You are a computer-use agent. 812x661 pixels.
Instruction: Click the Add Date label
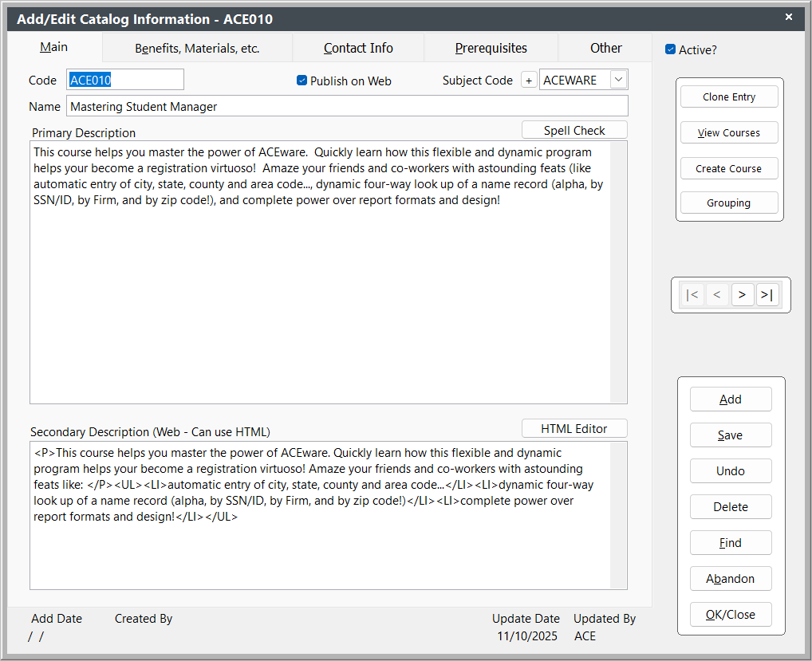(x=57, y=619)
